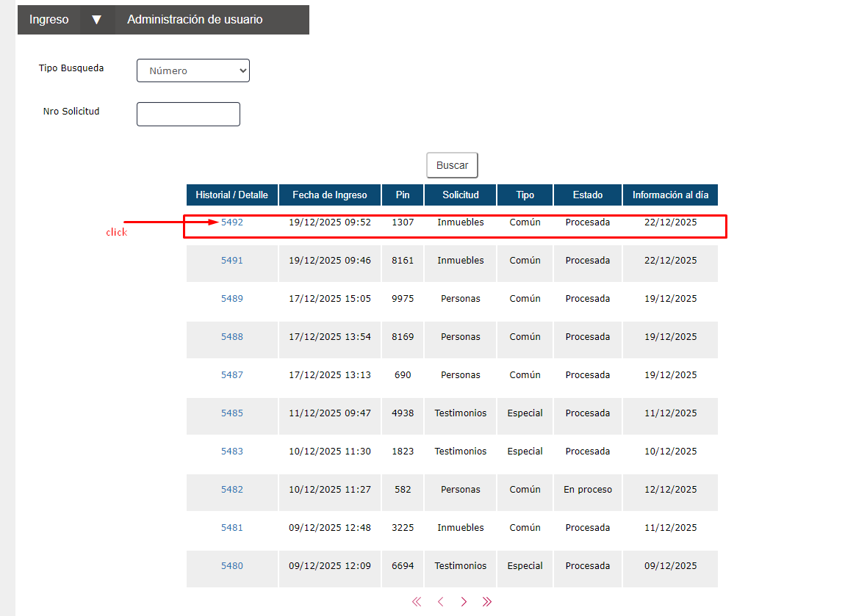Expand the Ingreso menu arrow
Screen dimensions: 856x616
pos(96,20)
